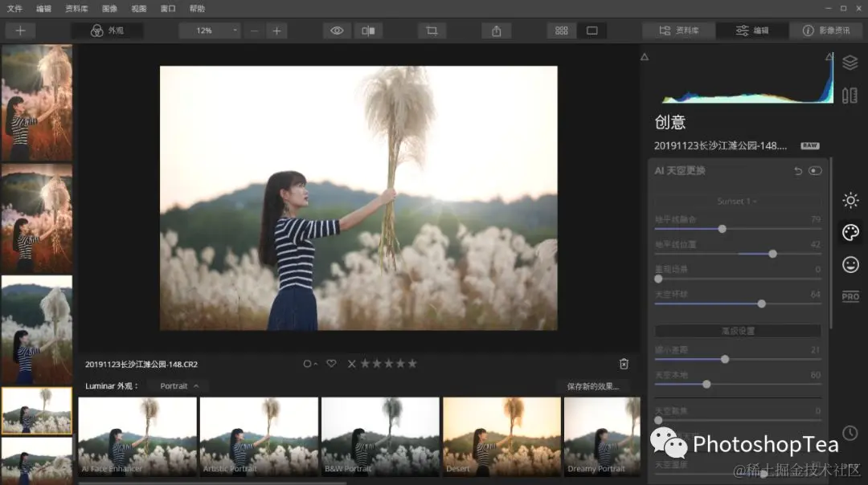This screenshot has height=485, width=868.
Task: Switch to the 资料库 tab
Action: click(x=678, y=31)
